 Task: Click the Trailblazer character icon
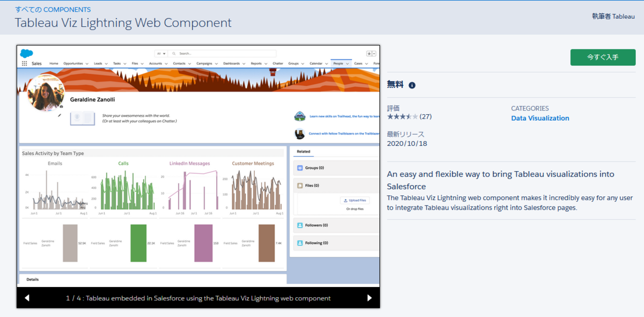[300, 134]
